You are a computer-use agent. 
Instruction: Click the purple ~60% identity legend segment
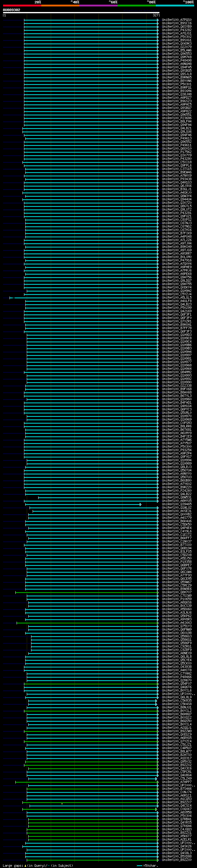[x=99, y=6]
